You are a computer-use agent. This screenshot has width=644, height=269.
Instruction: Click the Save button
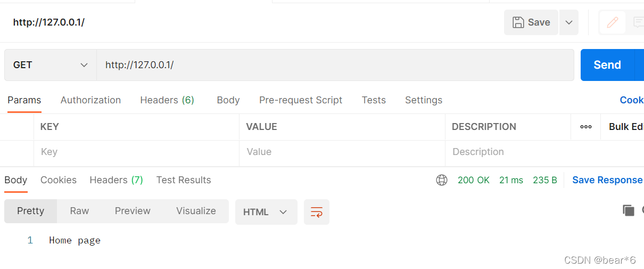tap(531, 22)
